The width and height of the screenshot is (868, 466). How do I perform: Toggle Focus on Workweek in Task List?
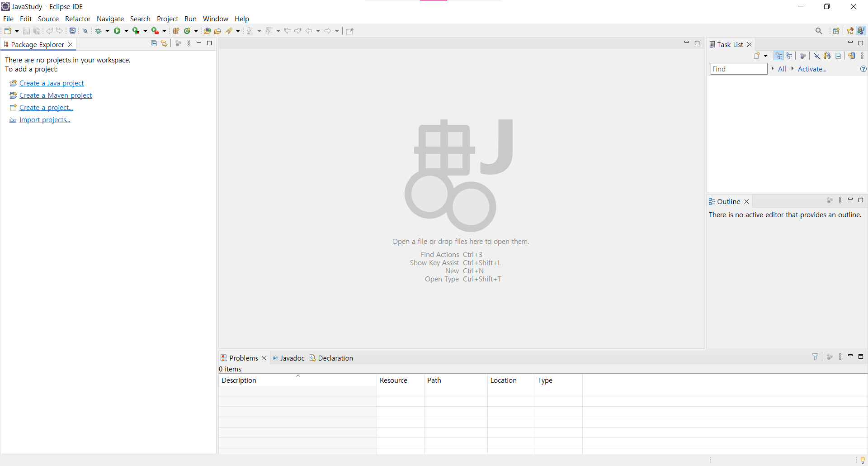[x=803, y=56]
